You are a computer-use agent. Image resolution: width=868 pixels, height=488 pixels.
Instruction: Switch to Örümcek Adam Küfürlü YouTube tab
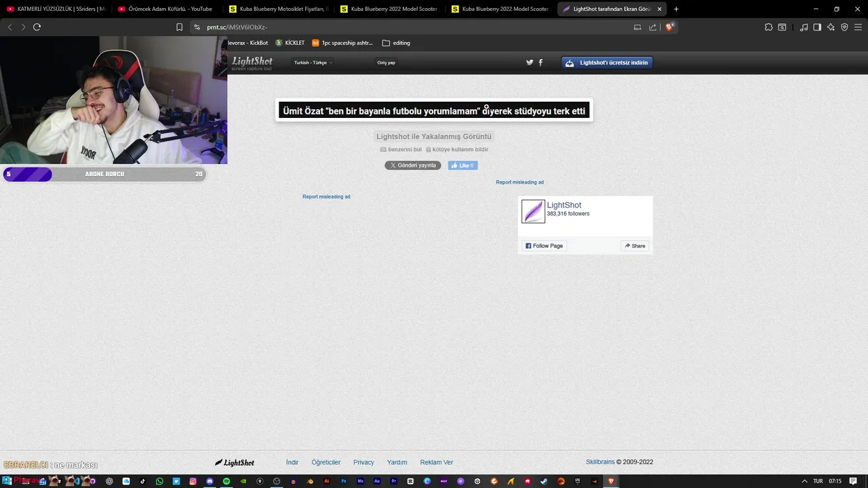pyautogui.click(x=166, y=9)
